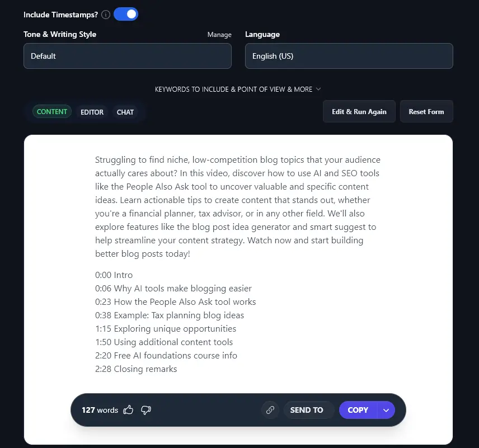
Task: Click the copy link icon near SEND TO
Action: (270, 410)
